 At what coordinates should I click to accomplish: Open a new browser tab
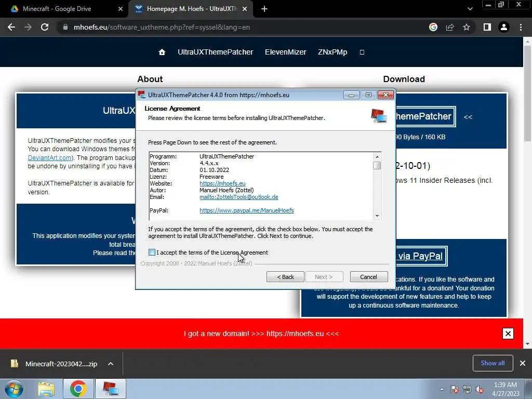coord(264,9)
